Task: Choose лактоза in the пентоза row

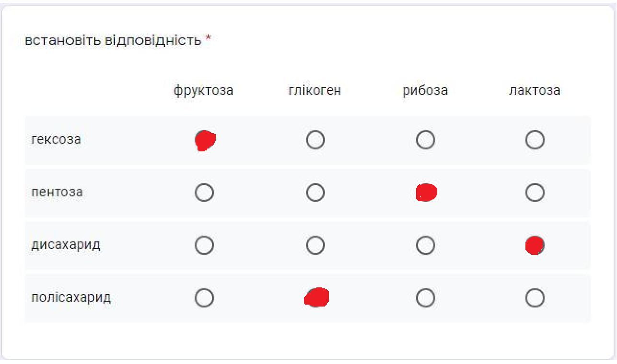Action: coord(535,193)
